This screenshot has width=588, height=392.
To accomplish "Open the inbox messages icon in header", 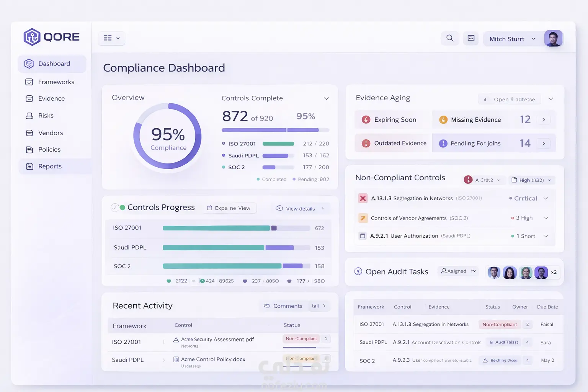I will [x=471, y=38].
